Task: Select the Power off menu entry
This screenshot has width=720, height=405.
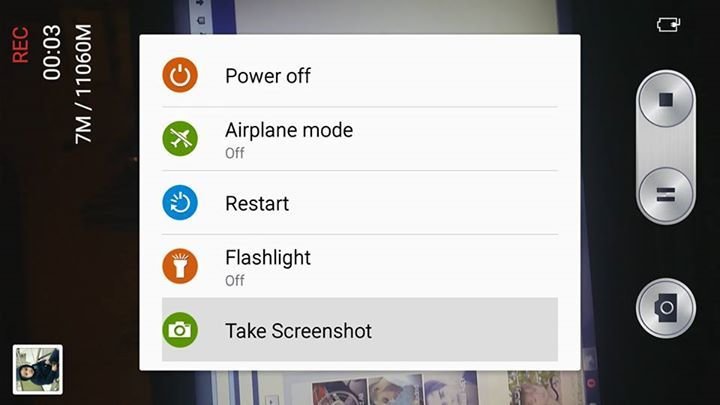Action: [x=360, y=75]
